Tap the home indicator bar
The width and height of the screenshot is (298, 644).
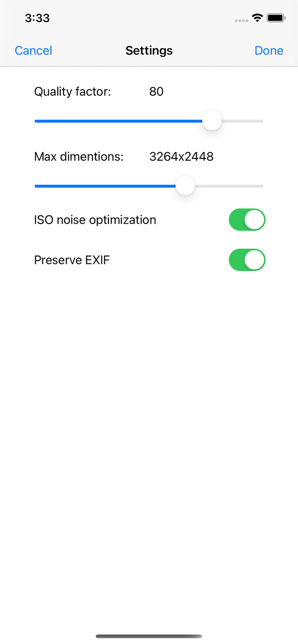[149, 636]
